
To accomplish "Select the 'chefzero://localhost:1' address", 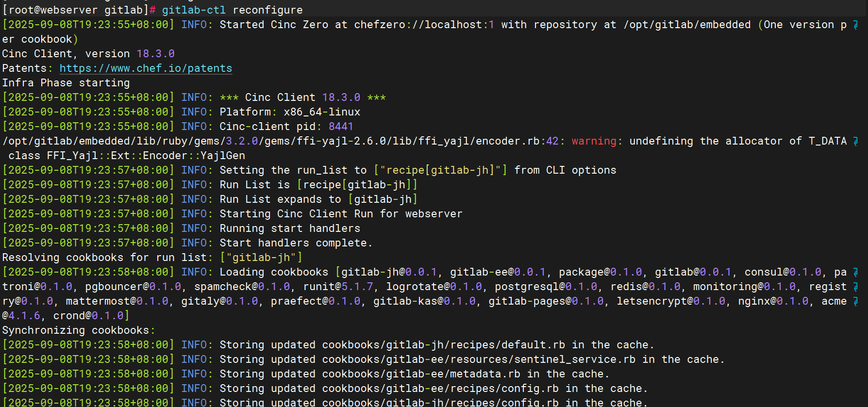I will [x=424, y=25].
